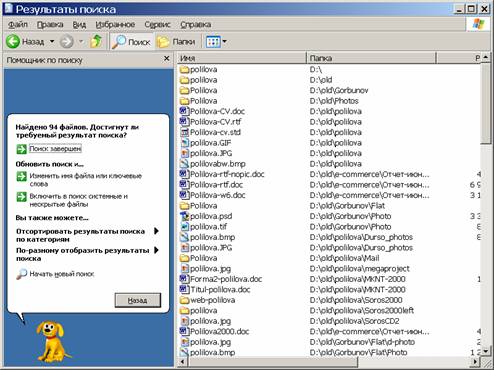This screenshot has width=494, height=370.
Task: Select the Polilova-cv.std file icon
Action: click(x=184, y=132)
